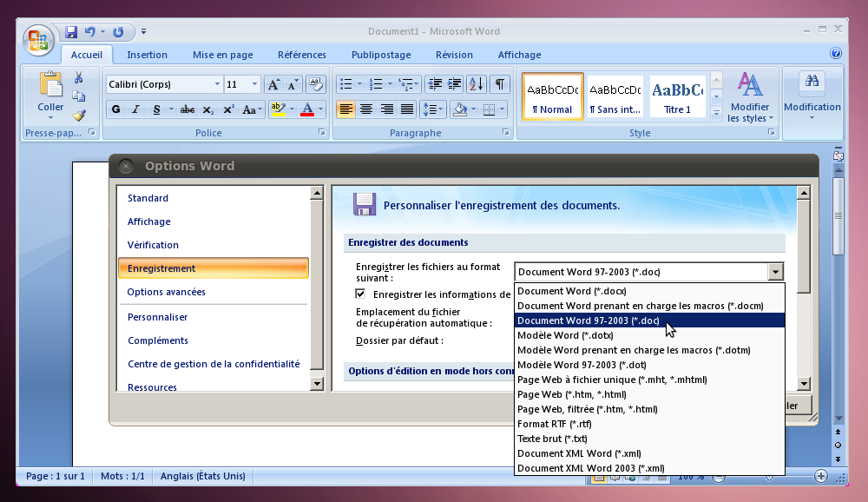This screenshot has height=502, width=868.
Task: Redo action in Quick Access toolbar
Action: pos(118,32)
